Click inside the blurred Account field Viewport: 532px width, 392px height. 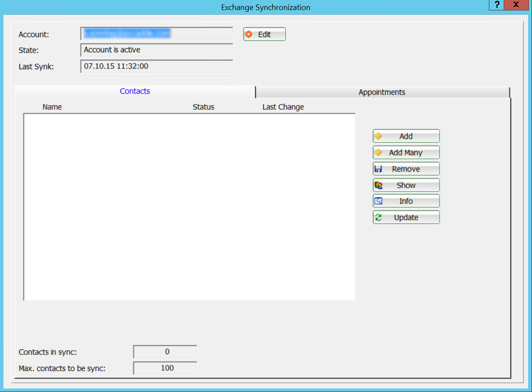pos(157,34)
